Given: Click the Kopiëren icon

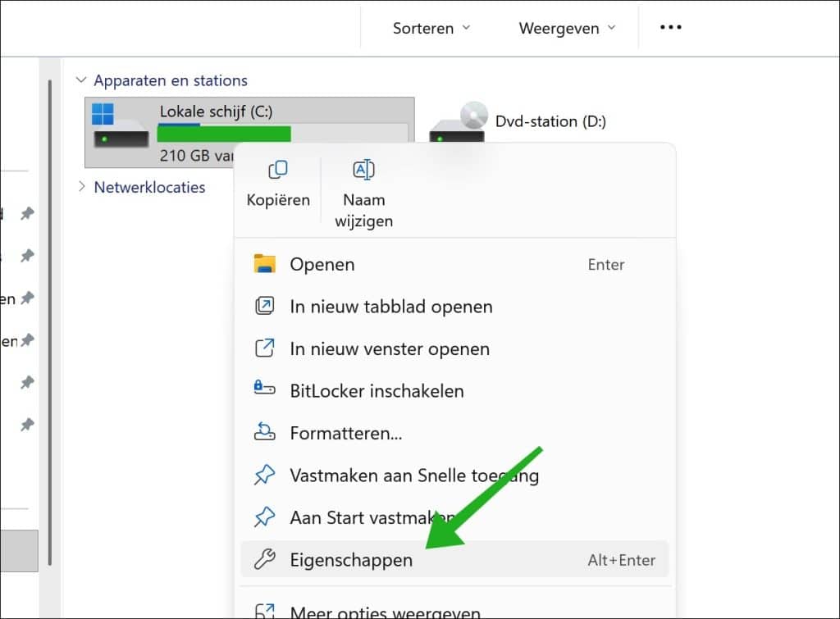Looking at the screenshot, I should 277,170.
